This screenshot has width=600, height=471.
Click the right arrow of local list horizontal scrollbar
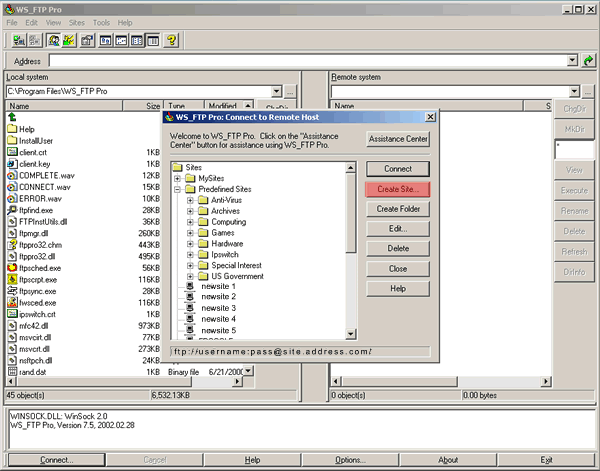(238, 381)
